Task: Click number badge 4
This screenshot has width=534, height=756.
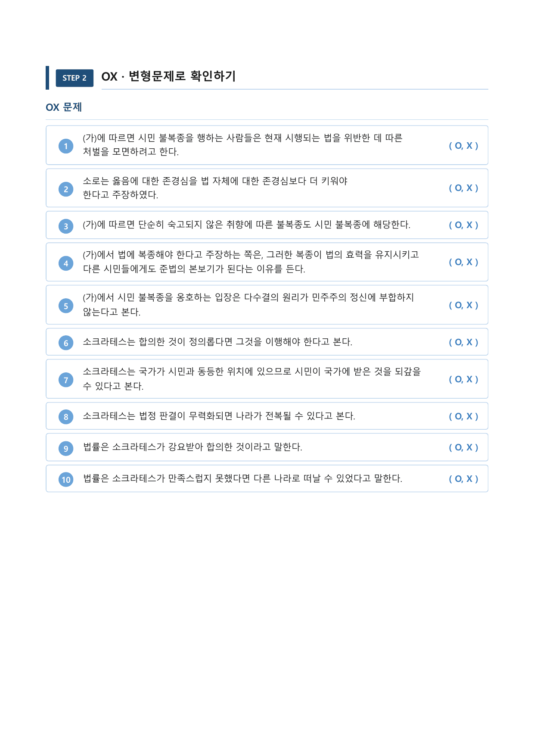Action: coord(66,263)
